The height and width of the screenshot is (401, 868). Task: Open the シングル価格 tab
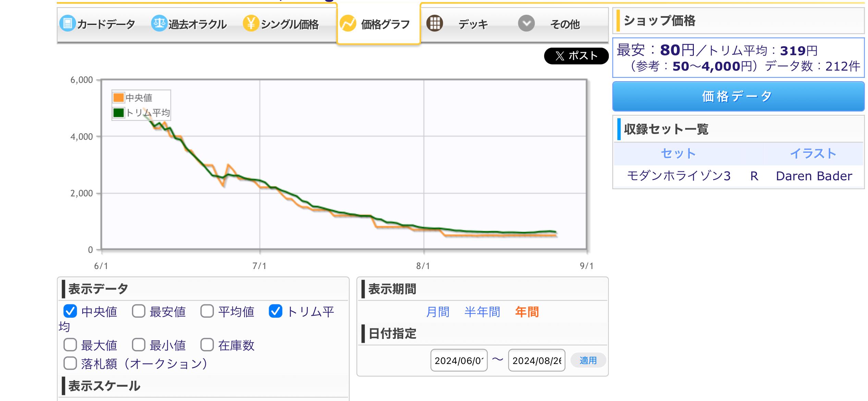tap(289, 24)
